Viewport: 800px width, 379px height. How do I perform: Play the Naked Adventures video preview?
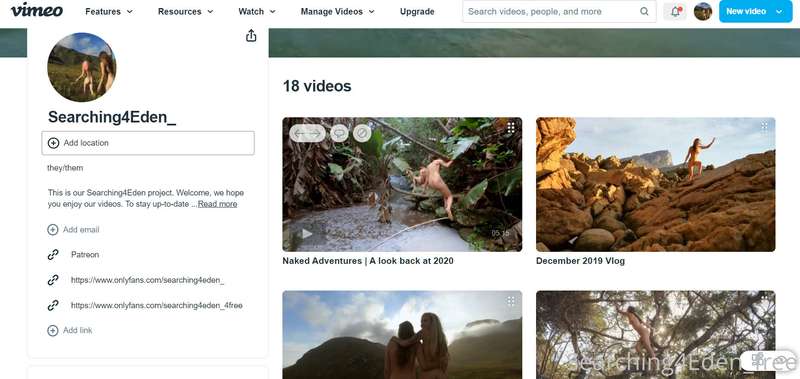[307, 234]
